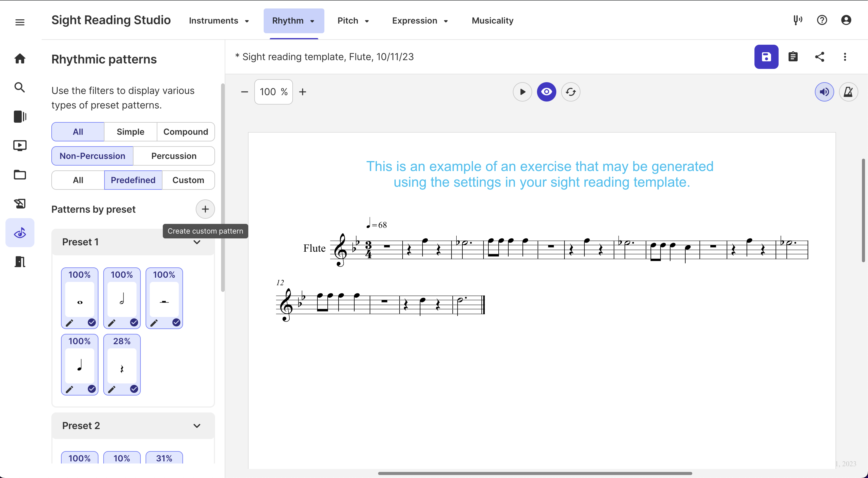This screenshot has width=868, height=478.
Task: Open the tuner icon in the top bar
Action: click(798, 20)
